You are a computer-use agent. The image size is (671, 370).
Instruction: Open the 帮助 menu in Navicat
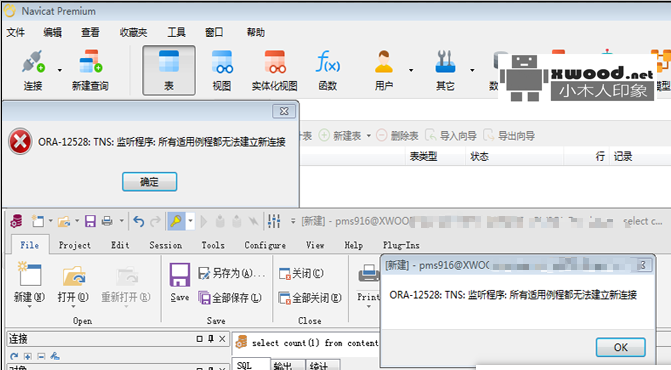pyautogui.click(x=255, y=32)
